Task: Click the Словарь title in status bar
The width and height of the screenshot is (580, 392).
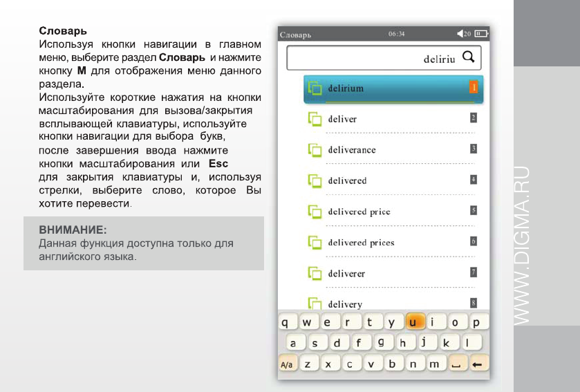Action: click(295, 35)
